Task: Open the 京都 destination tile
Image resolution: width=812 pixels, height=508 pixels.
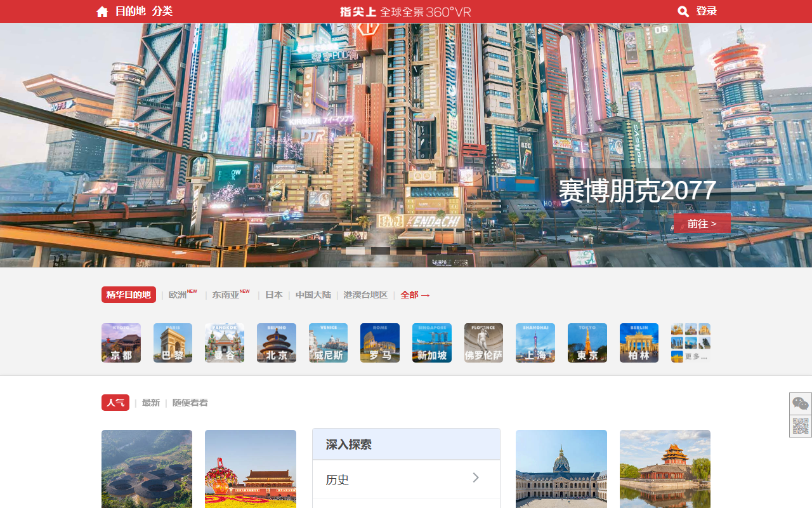Action: click(x=121, y=343)
